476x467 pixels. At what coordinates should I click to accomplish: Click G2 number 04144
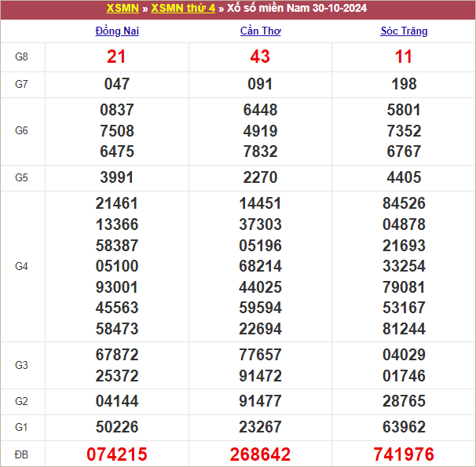(x=117, y=401)
